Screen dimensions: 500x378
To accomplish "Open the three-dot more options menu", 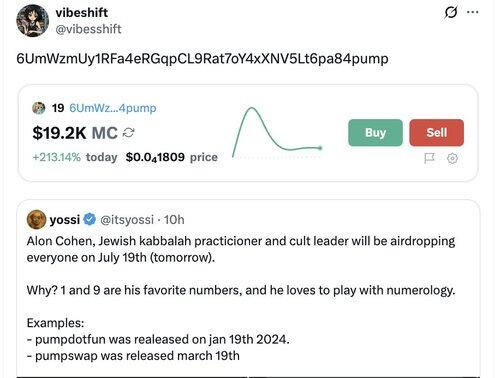I will 473,12.
